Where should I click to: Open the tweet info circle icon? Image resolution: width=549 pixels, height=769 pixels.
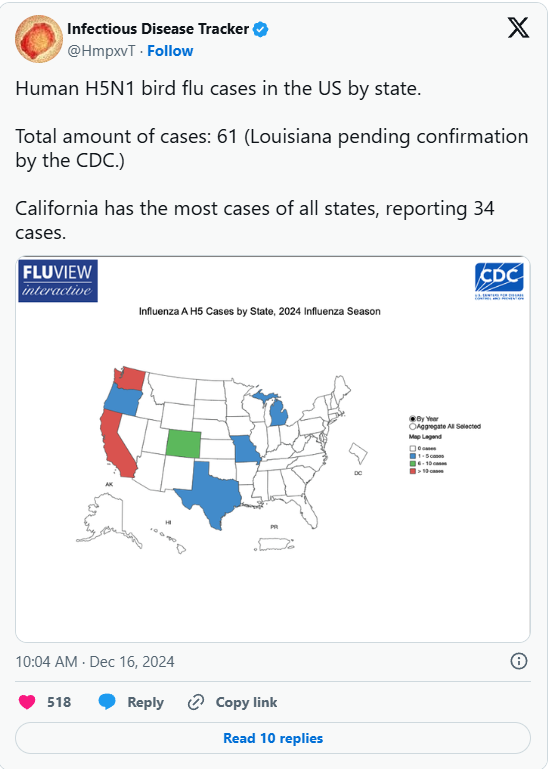tap(519, 661)
